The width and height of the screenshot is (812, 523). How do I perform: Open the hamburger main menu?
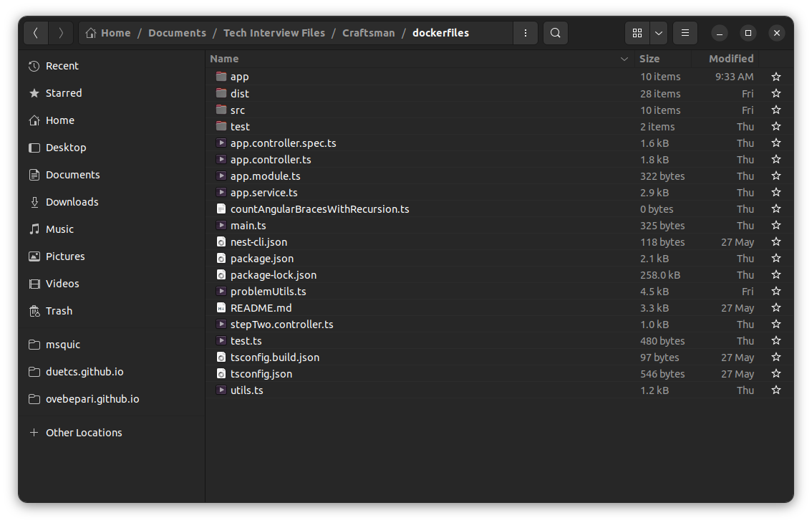point(685,33)
